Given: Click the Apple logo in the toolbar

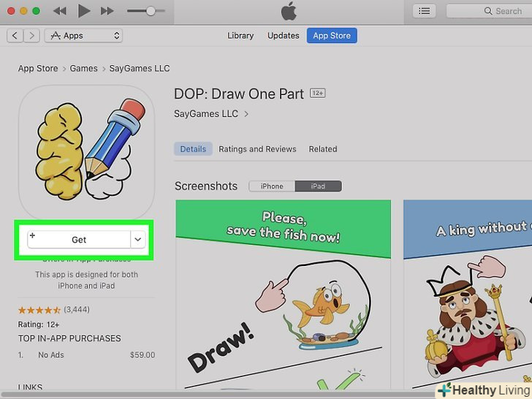Looking at the screenshot, I should tap(289, 11).
